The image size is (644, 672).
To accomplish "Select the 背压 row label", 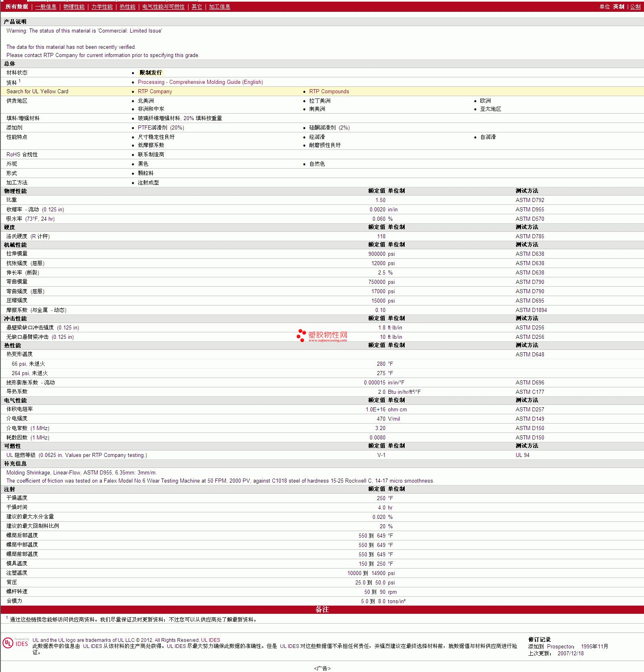I will (x=11, y=582).
